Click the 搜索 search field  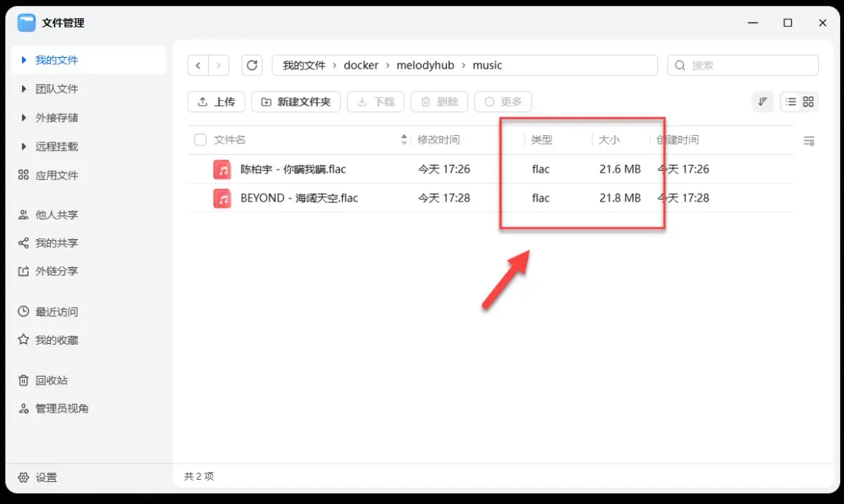tap(750, 66)
